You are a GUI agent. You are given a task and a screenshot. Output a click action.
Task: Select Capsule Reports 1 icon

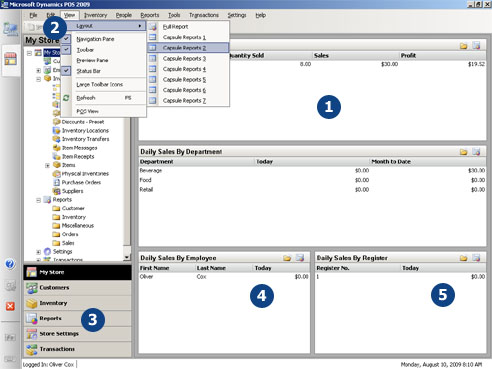point(153,37)
